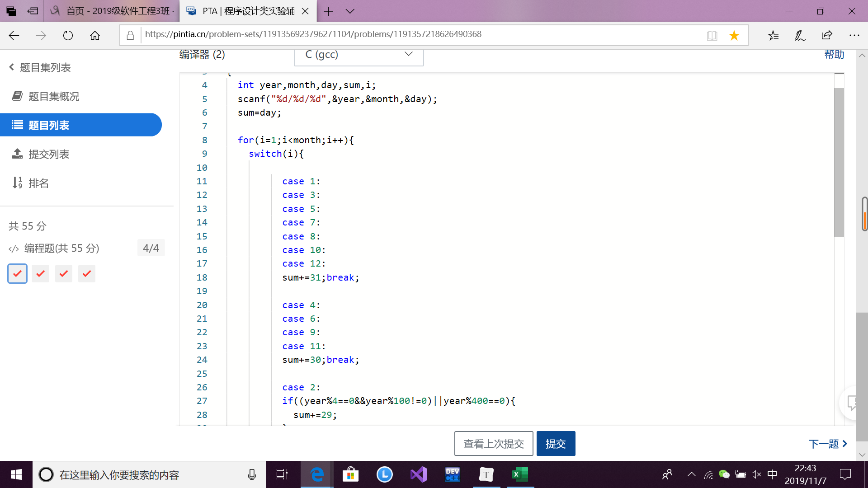Open Visual Studio from the taskbar
This screenshot has width=868, height=488.
[x=418, y=474]
